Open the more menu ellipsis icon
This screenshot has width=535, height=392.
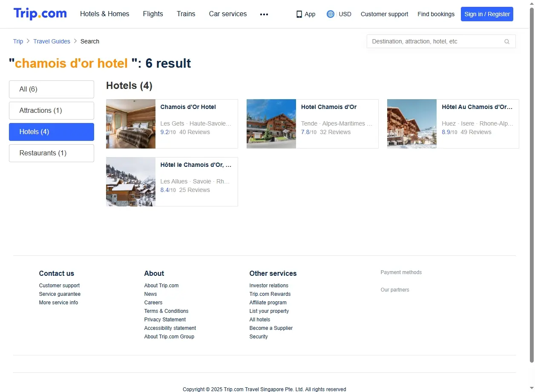264,14
